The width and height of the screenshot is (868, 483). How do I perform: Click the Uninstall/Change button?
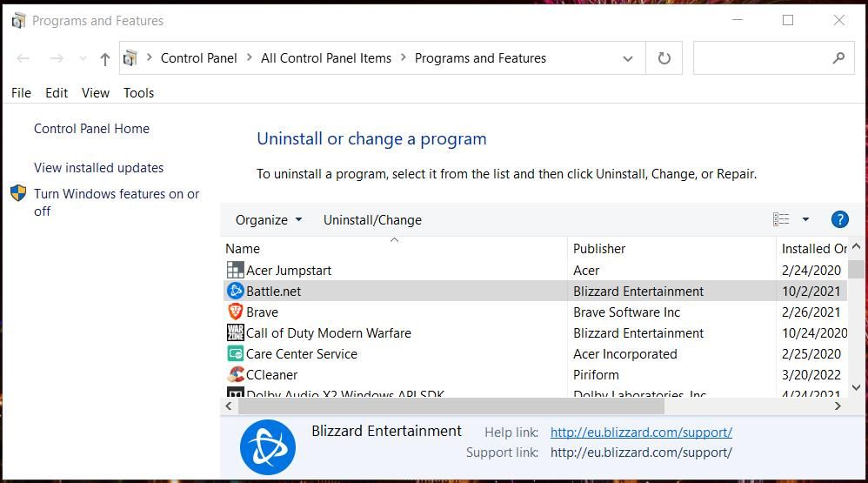372,219
